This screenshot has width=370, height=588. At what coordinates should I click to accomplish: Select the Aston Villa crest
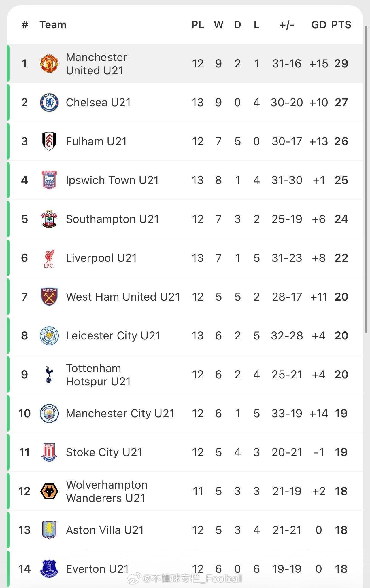pyautogui.click(x=49, y=530)
